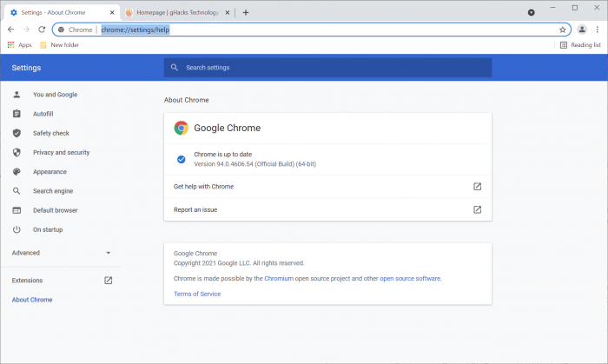Viewport: 608px width, 364px height.
Task: Click external link icon for Report an issue
Action: pos(477,209)
